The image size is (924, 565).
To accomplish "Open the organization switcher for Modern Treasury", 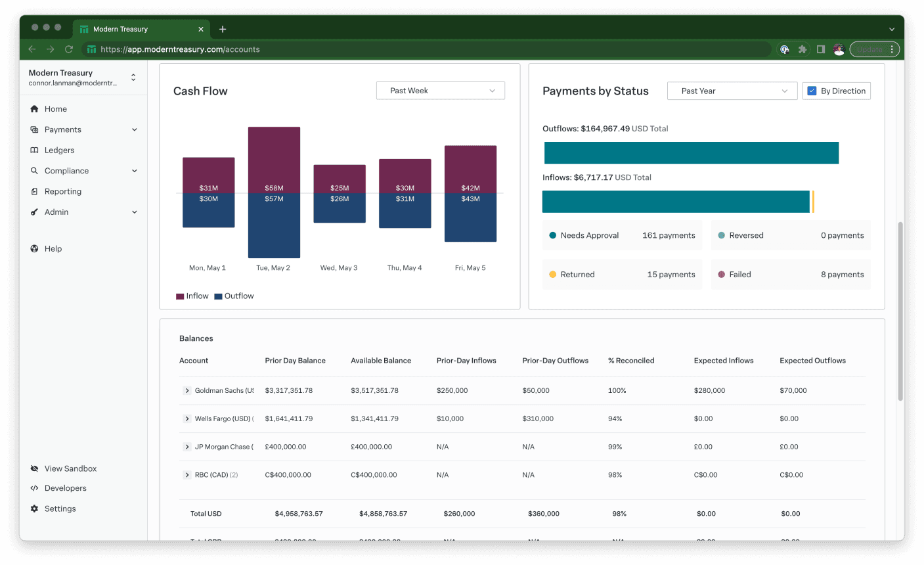I will (133, 78).
